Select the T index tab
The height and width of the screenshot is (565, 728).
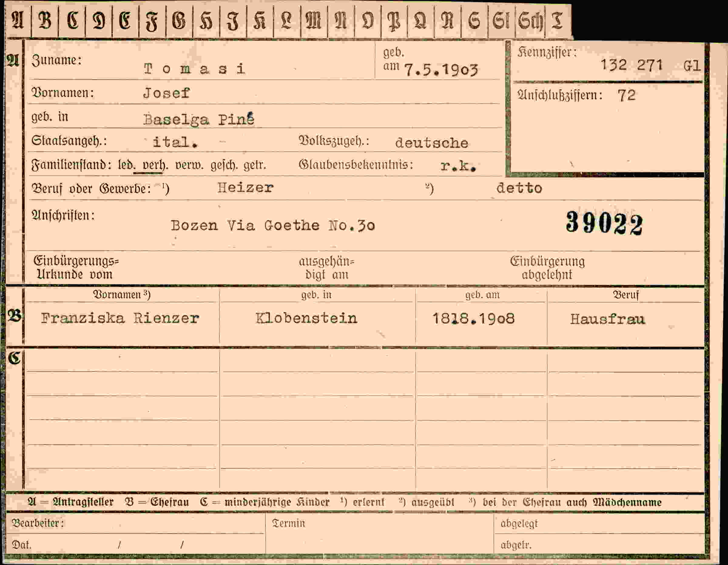click(x=557, y=21)
